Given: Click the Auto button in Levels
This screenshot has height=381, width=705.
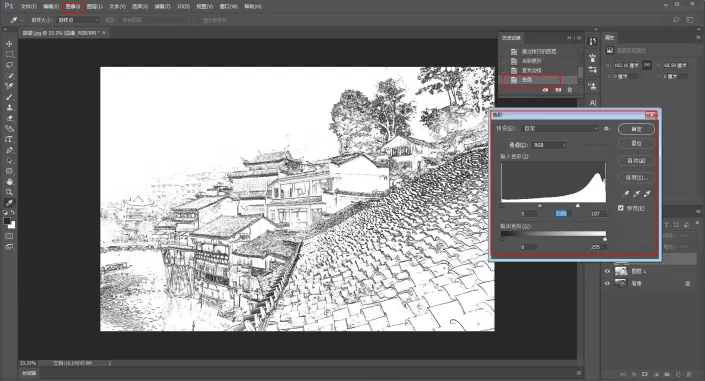Looking at the screenshot, I should 636,161.
